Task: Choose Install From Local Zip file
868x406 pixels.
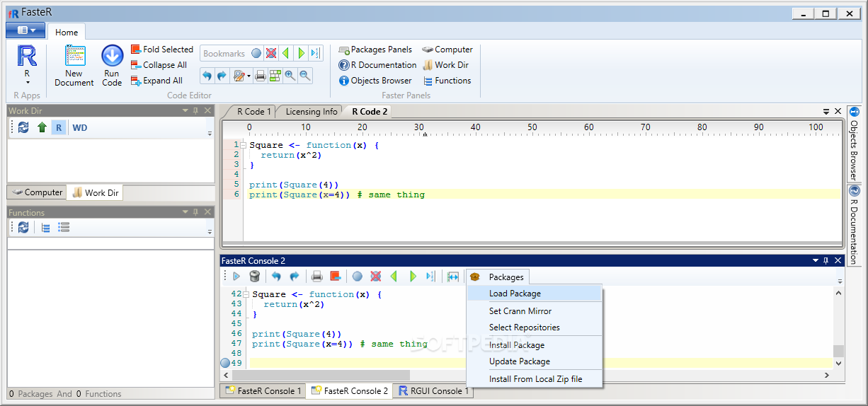Action: coord(535,379)
